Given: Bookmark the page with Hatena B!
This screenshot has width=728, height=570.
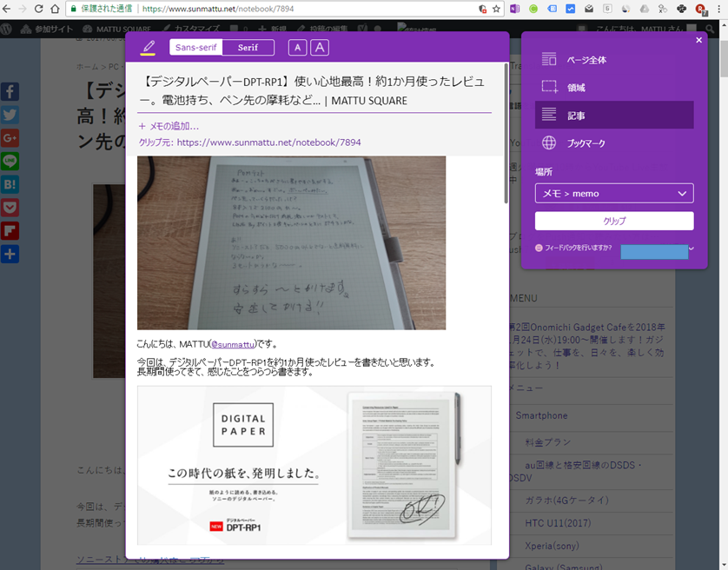Looking at the screenshot, I should [10, 184].
